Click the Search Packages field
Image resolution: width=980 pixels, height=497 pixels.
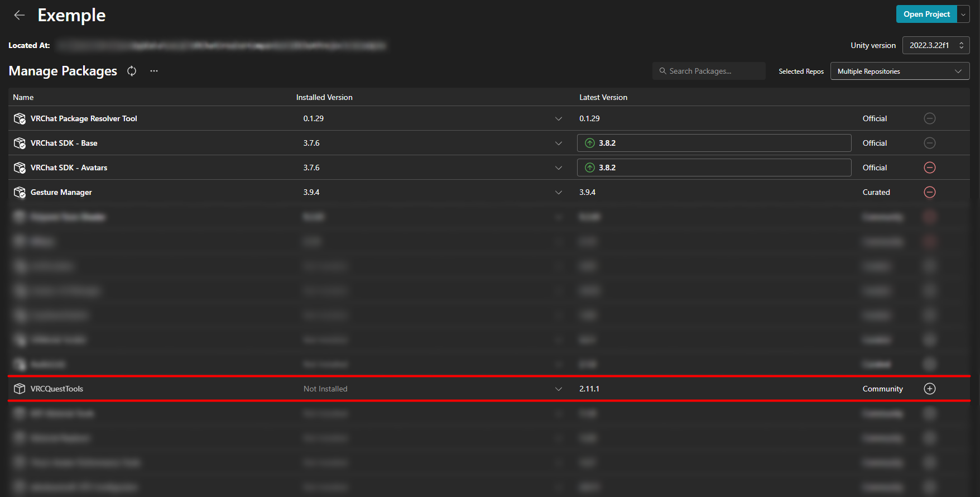[709, 71]
